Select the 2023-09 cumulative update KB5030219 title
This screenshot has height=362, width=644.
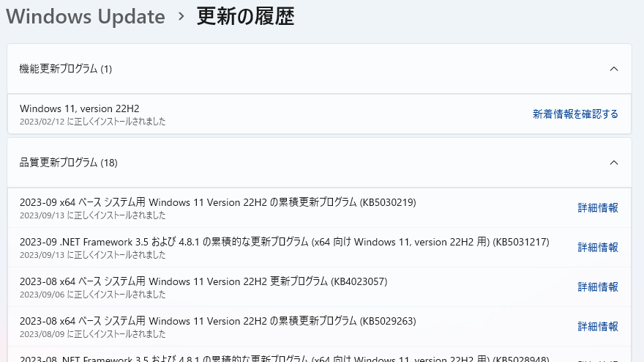pos(217,202)
